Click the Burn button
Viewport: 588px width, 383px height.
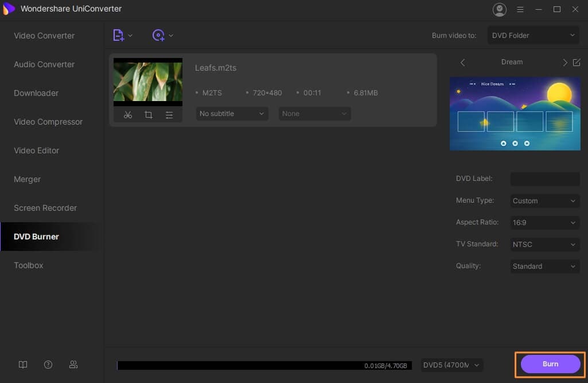(x=550, y=364)
